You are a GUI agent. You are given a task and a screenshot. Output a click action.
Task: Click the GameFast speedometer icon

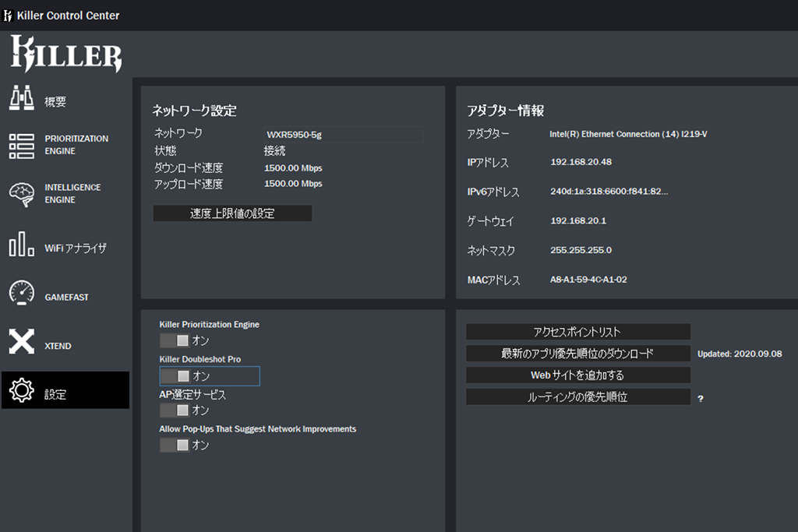coord(21,292)
